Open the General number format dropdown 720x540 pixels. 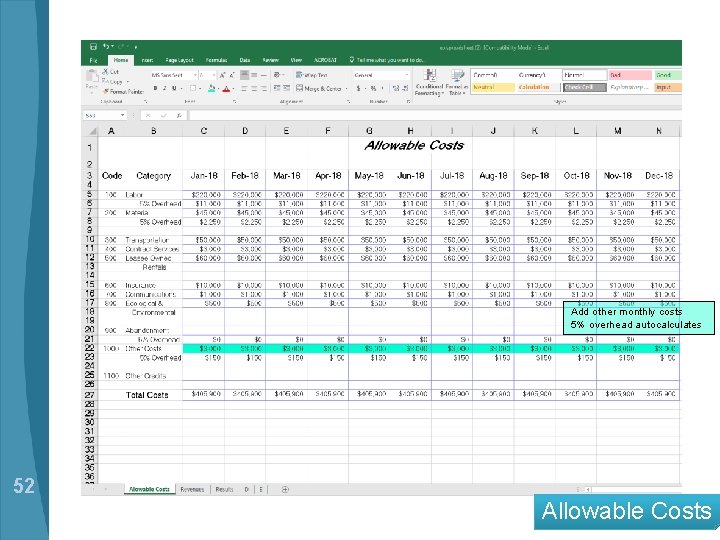[406, 75]
